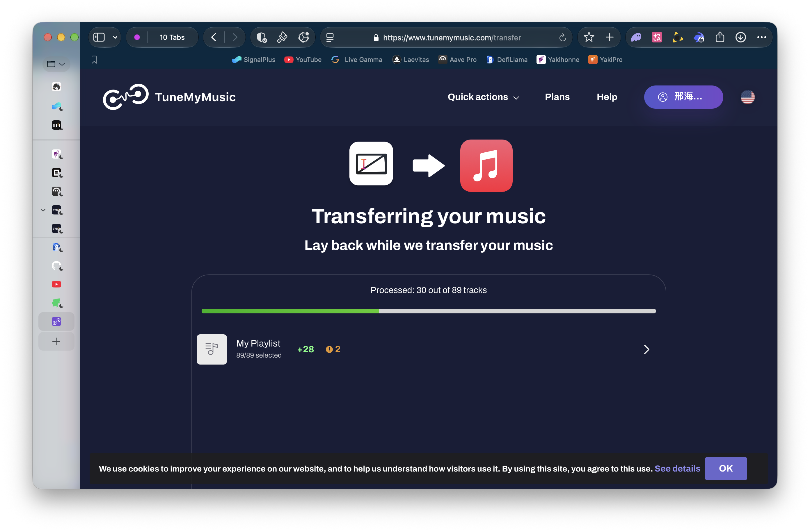
Task: Click the My Playlist thumbnail
Action: (212, 349)
